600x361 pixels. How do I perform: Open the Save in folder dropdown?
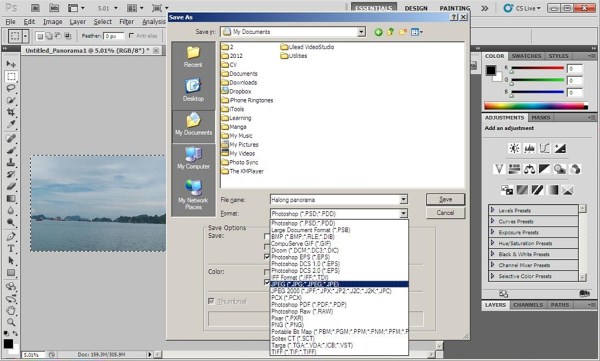point(361,32)
